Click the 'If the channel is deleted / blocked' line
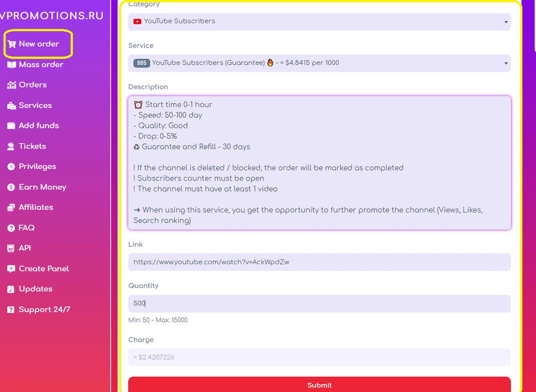Image resolution: width=536 pixels, height=392 pixels. pos(268,168)
